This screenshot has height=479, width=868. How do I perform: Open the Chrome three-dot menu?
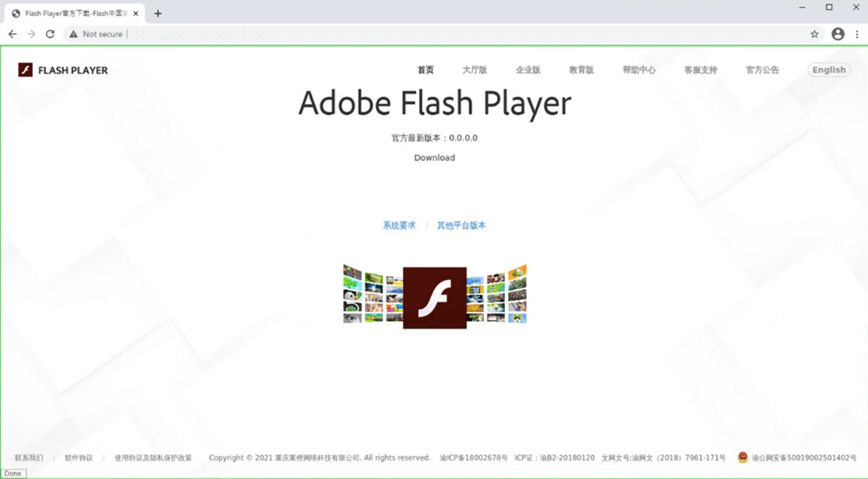[x=857, y=34]
